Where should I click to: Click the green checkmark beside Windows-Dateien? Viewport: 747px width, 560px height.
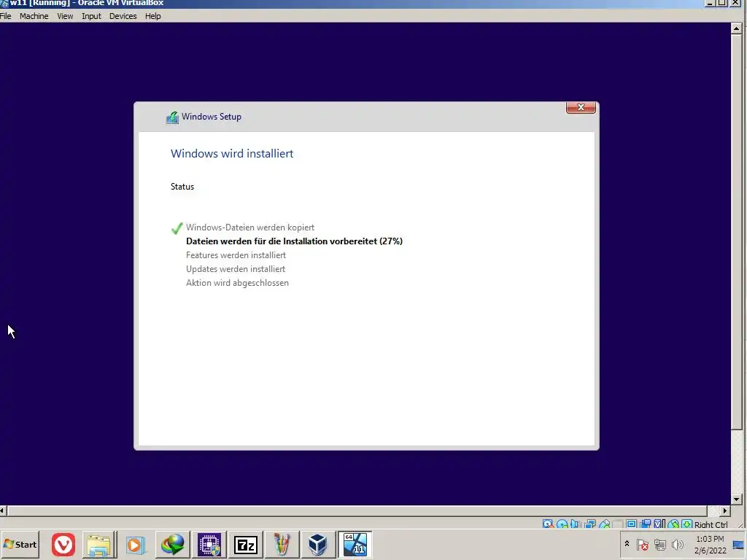click(x=177, y=228)
